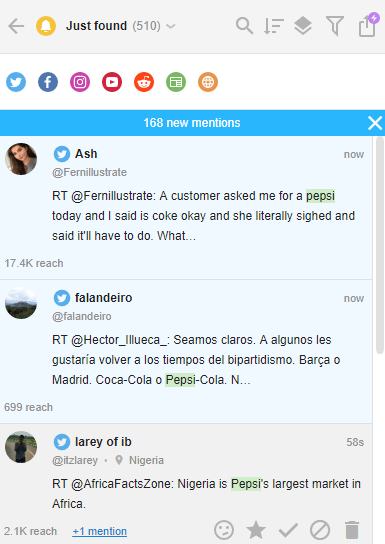Click the export share icon

pyautogui.click(x=369, y=25)
